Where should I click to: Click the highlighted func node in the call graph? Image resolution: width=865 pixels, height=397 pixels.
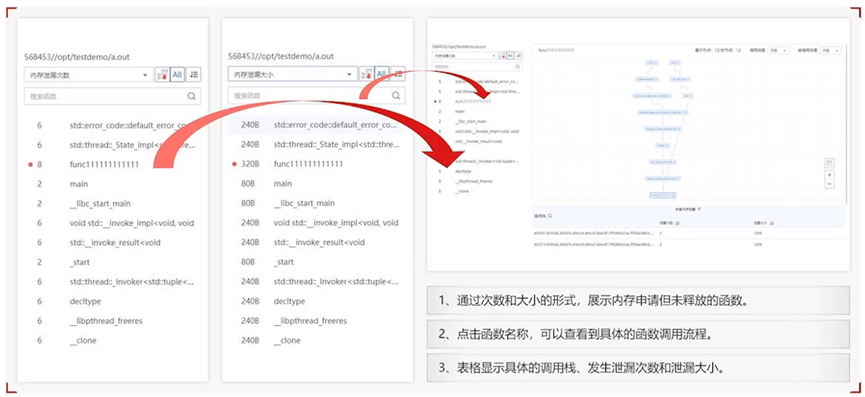pyautogui.click(x=663, y=195)
